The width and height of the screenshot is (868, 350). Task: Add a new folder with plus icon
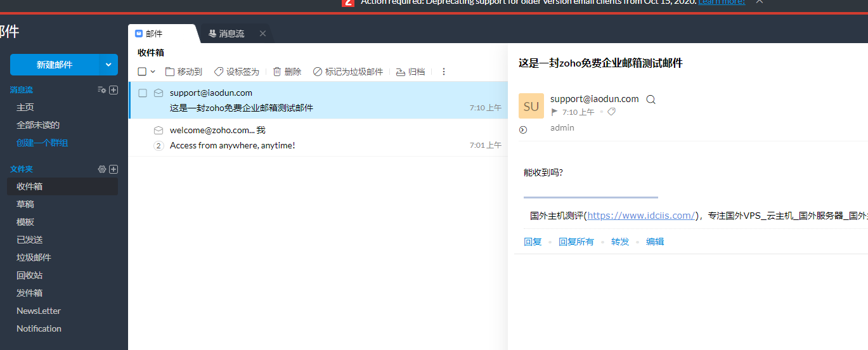click(113, 169)
